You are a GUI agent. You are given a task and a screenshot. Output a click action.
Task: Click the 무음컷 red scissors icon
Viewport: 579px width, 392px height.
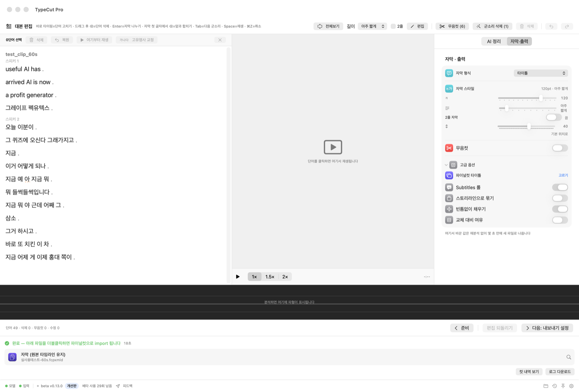[x=449, y=148]
